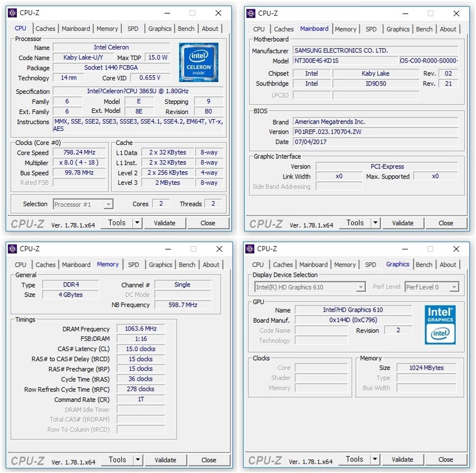The image size is (476, 473).
Task: Click Tools button in the Graphics window
Action: pyautogui.click(x=355, y=460)
